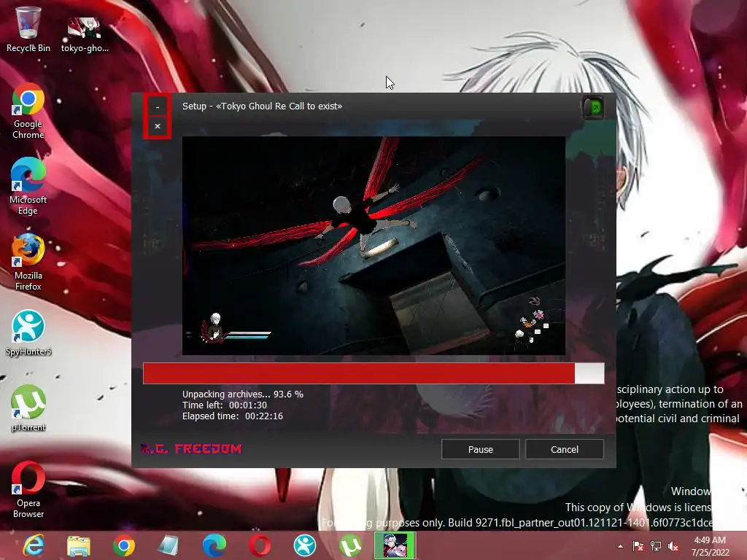Click the 'Elapsed time: 00:22:16' text

(233, 416)
